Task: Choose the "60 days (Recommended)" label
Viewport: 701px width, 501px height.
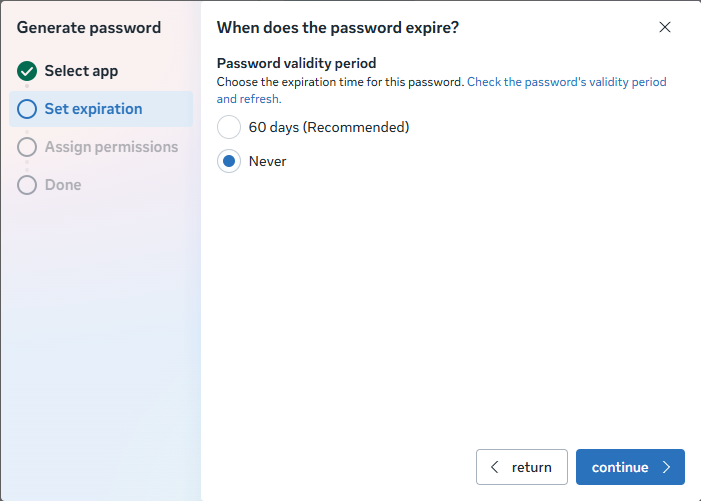Action: coord(329,127)
